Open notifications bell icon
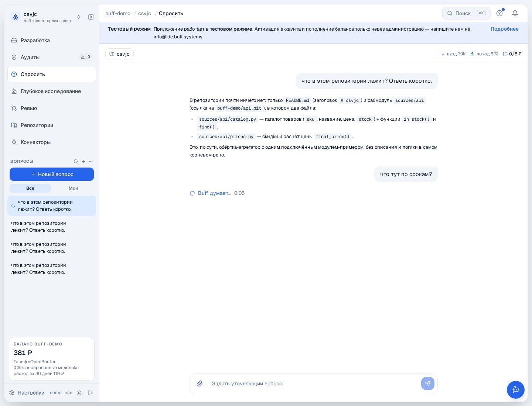 (515, 13)
